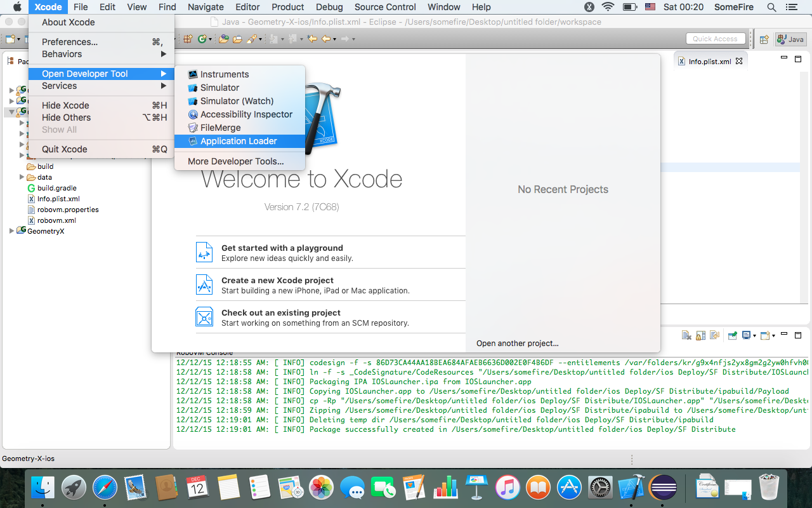Click Open another project… link
This screenshot has width=812, height=508.
518,344
